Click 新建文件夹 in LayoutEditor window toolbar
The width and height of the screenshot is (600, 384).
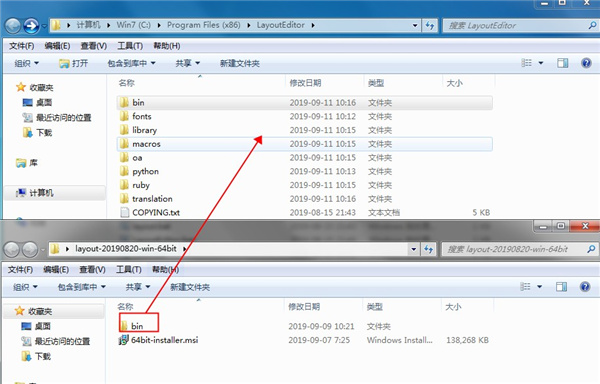tap(240, 63)
